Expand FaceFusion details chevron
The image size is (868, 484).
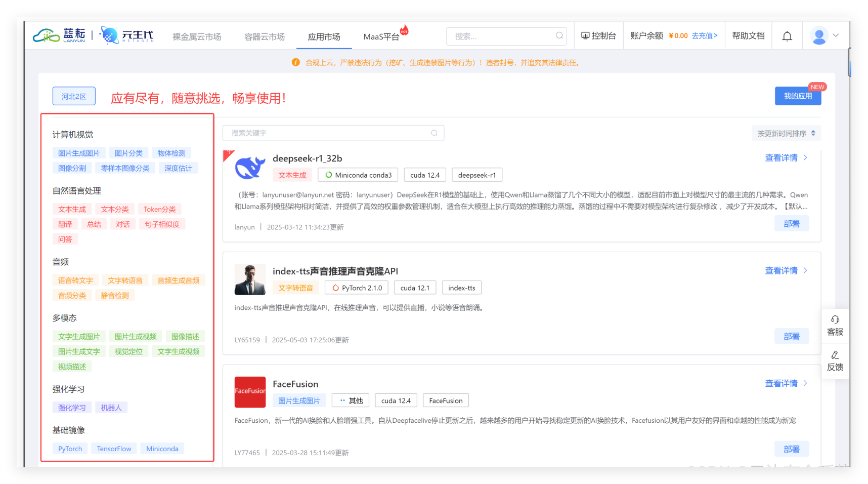pos(805,383)
